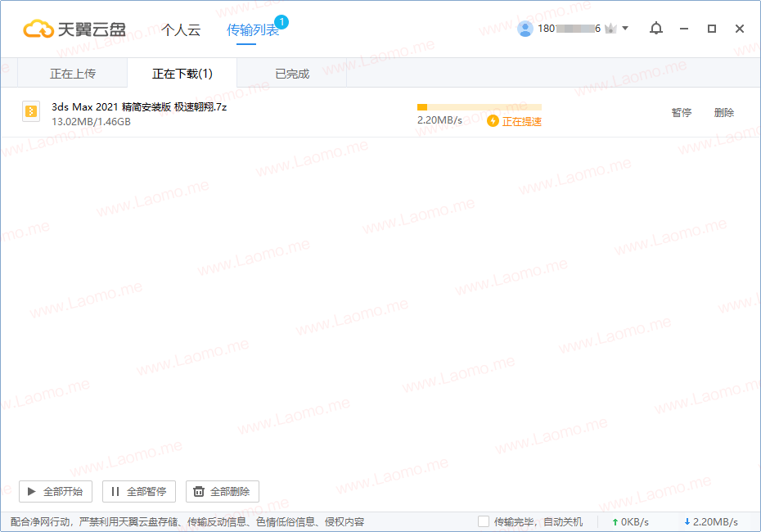Click 全部开始 button

point(56,492)
